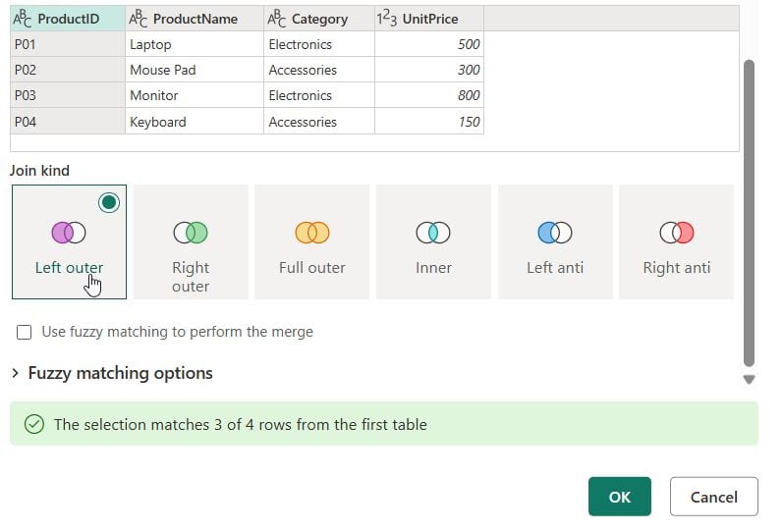Viewport: 783px width, 532px height.
Task: Select the Right anti join option
Action: [677, 242]
